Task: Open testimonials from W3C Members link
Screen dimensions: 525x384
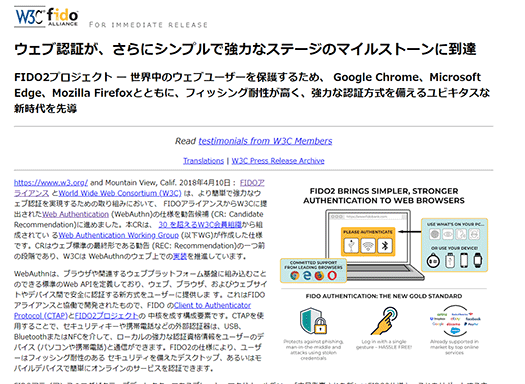Action: pos(265,141)
